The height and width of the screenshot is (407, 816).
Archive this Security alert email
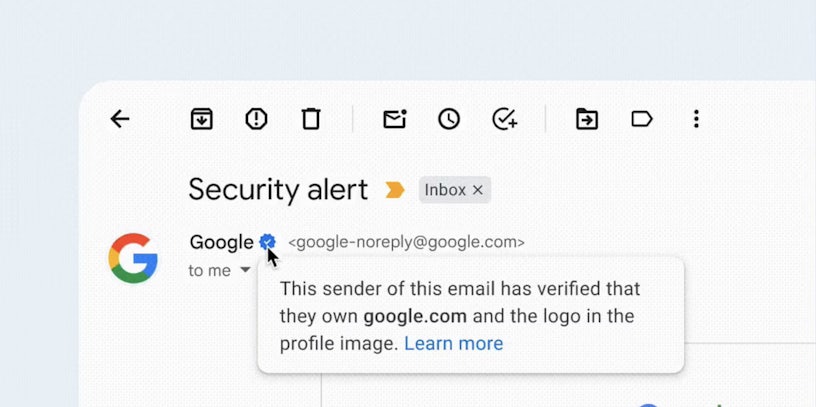(x=202, y=120)
